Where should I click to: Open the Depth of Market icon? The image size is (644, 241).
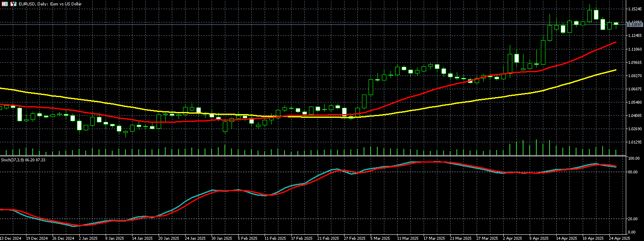(13, 4)
